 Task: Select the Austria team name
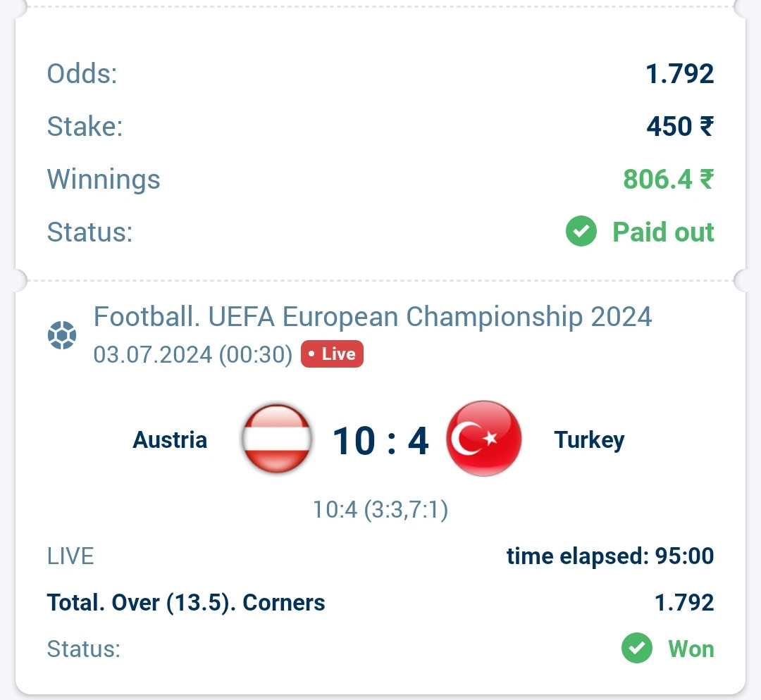point(170,440)
